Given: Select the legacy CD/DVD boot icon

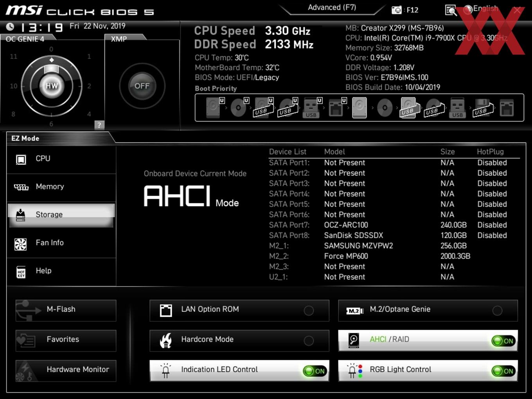Looking at the screenshot, I should pos(385,108).
